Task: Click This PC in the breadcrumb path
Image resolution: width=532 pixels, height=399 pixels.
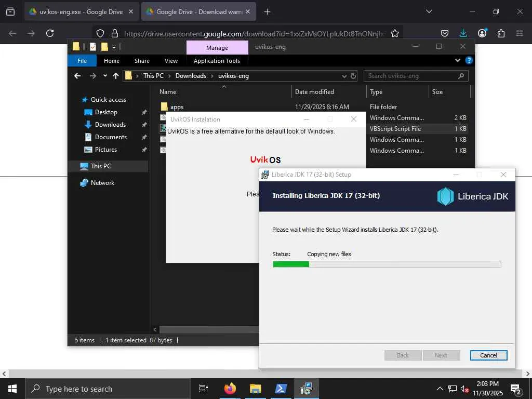Action: tap(153, 76)
